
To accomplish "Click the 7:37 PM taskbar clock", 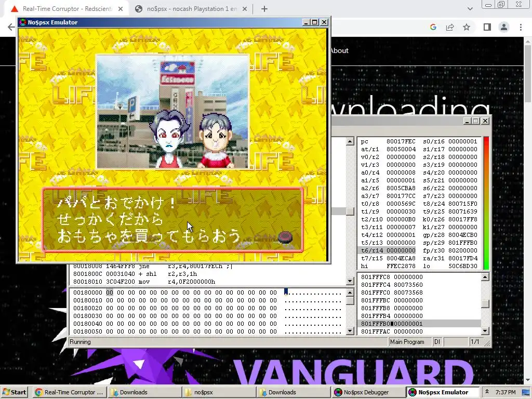I will (506, 392).
